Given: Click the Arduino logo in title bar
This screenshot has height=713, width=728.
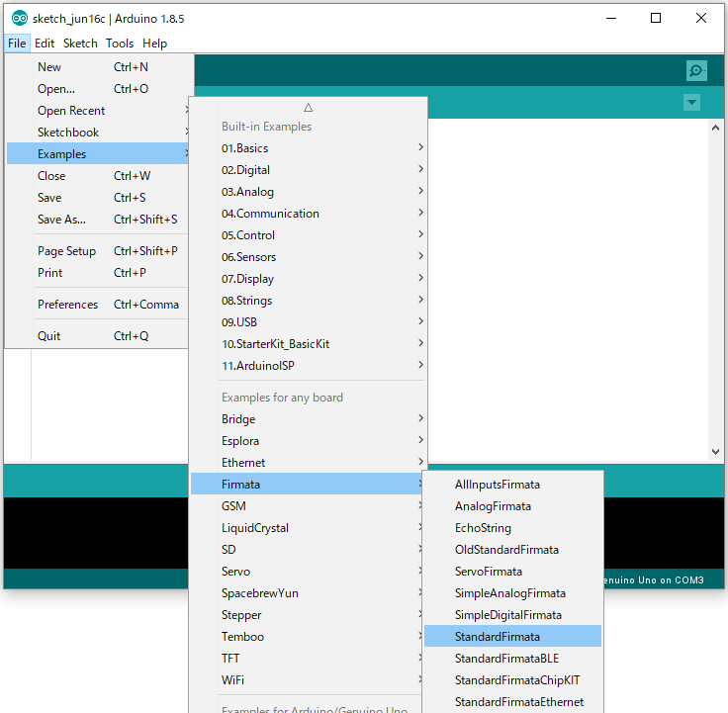Looking at the screenshot, I should point(20,19).
